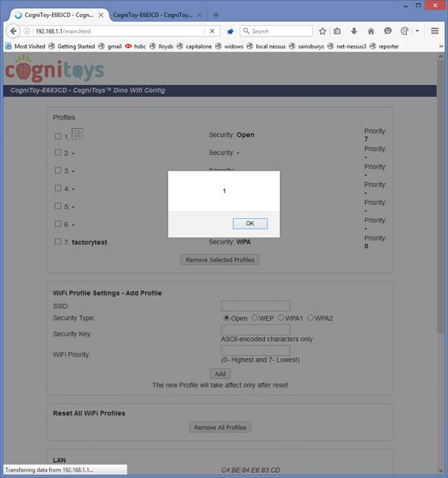The image size is (448, 478).
Task: Open the widows bookmark
Action: pos(229,46)
